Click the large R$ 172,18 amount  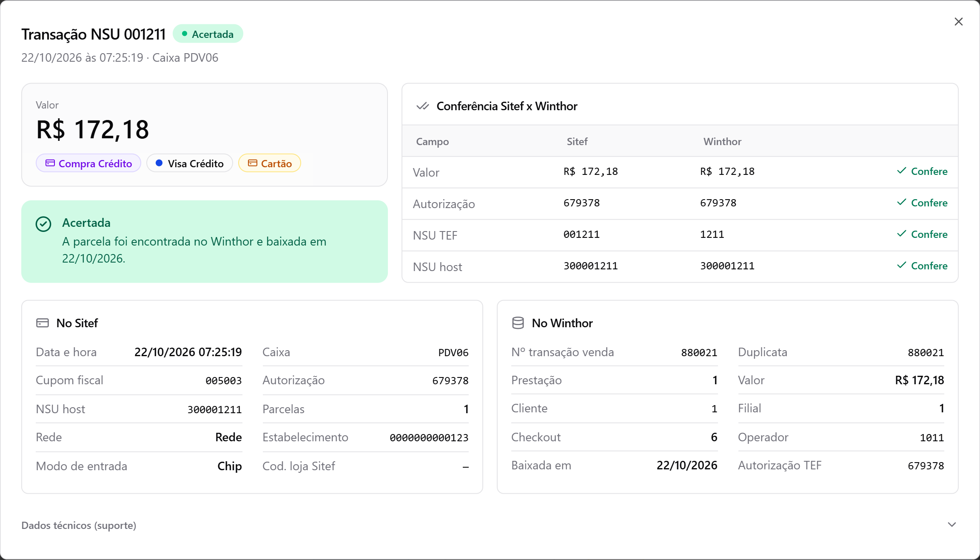click(x=93, y=129)
